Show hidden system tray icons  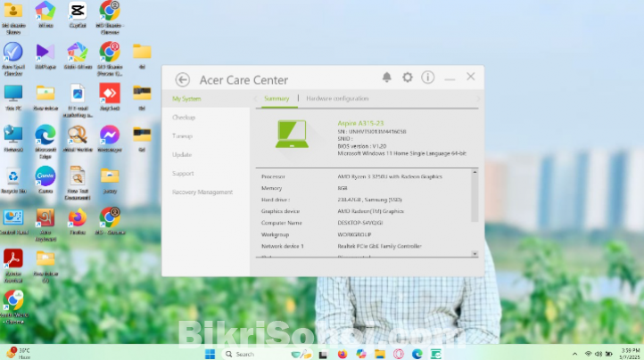coord(574,354)
